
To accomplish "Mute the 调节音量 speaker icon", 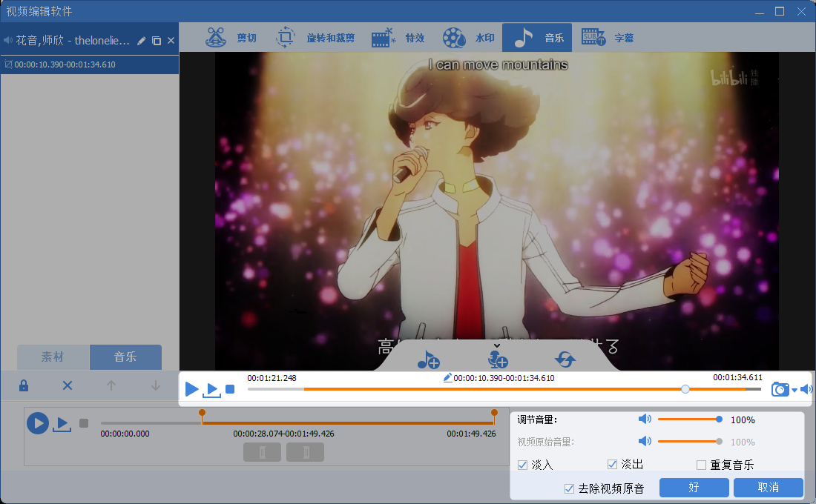I will pos(645,420).
